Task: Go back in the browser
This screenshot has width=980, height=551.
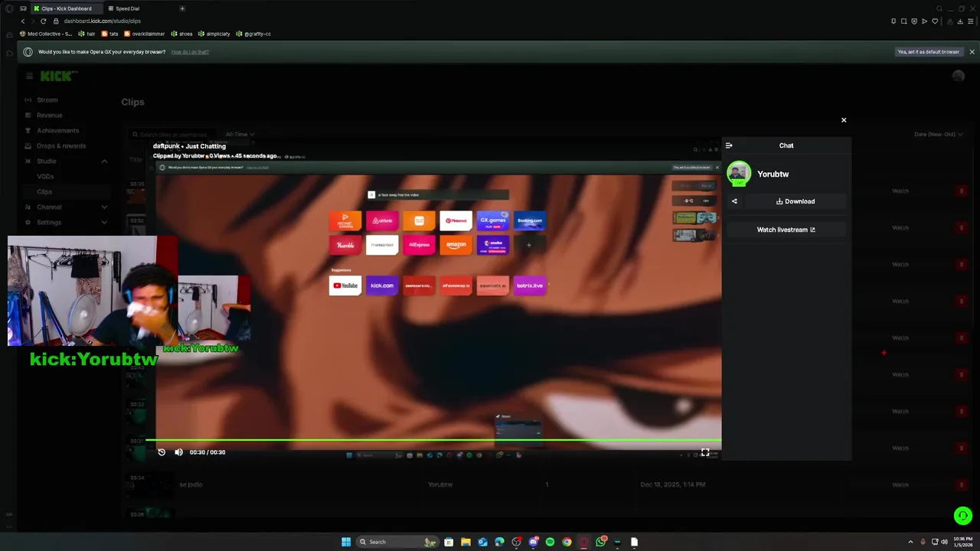Action: pyautogui.click(x=23, y=21)
